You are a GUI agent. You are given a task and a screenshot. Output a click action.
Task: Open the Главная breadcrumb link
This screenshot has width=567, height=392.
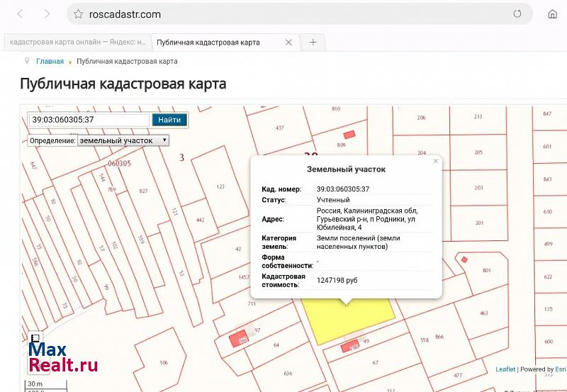tap(50, 62)
